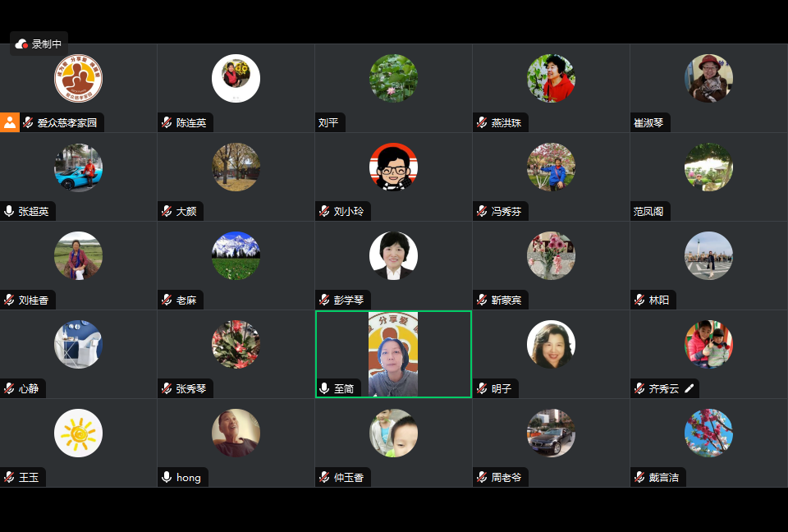Screen dimensions: 788x532
Task: Click the muted mic icon next to 陈连英
Action: click(167, 122)
